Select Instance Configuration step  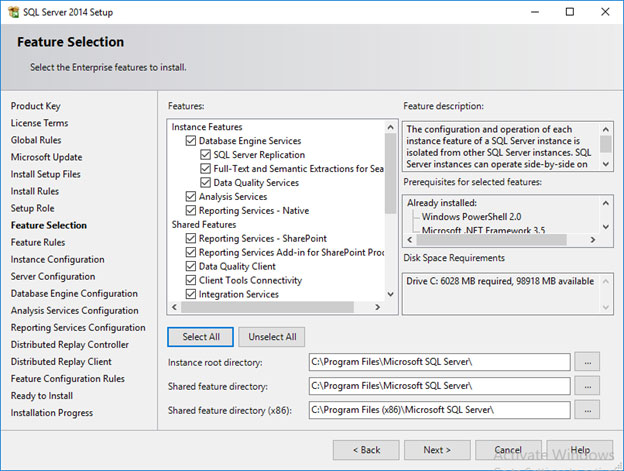[x=58, y=259]
